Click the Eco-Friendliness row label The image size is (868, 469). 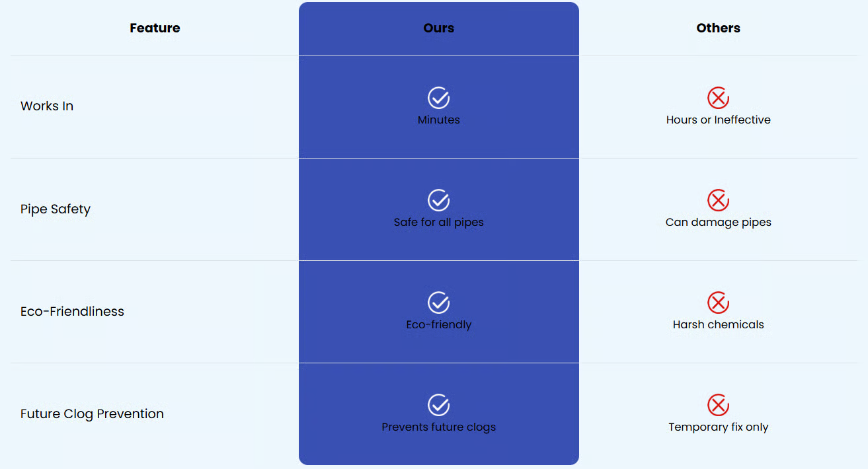[72, 311]
